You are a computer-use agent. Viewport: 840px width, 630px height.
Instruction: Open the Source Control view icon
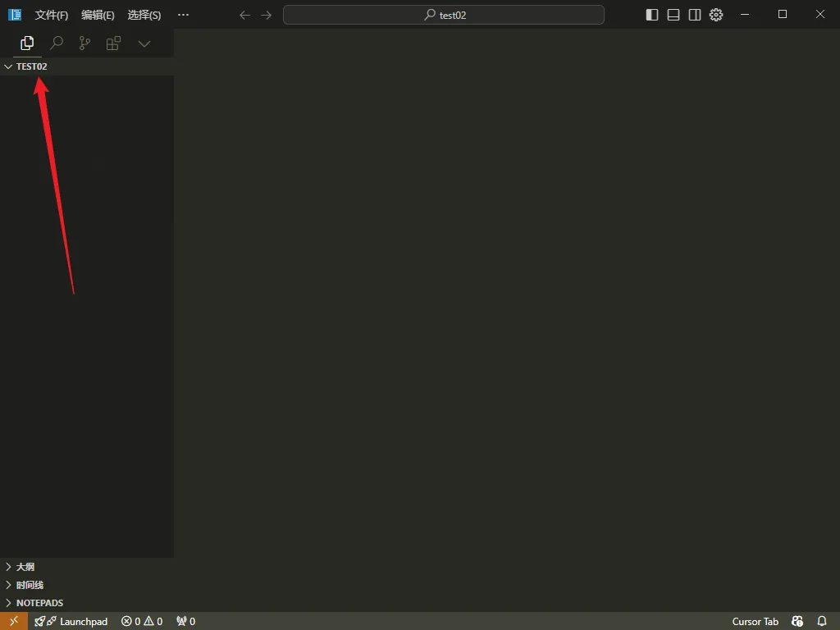click(84, 43)
